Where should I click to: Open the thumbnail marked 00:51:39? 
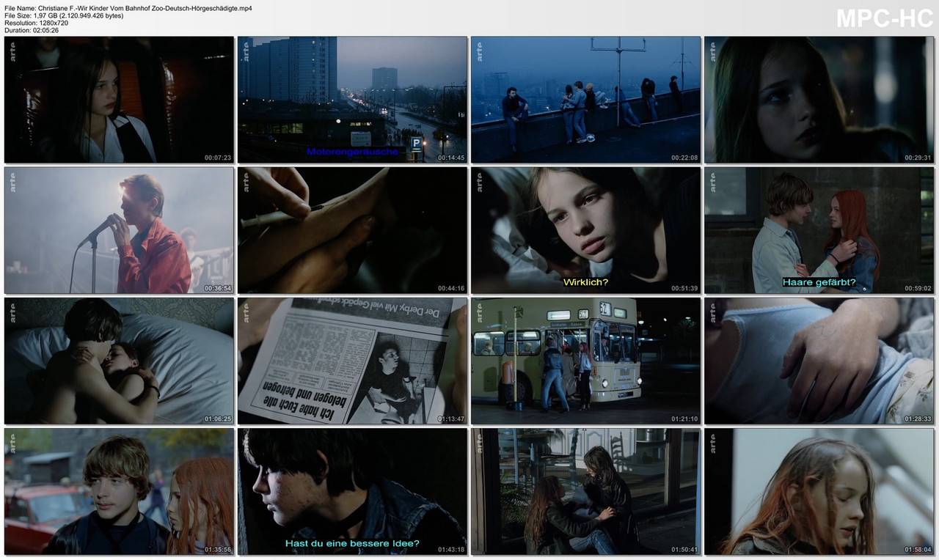585,230
